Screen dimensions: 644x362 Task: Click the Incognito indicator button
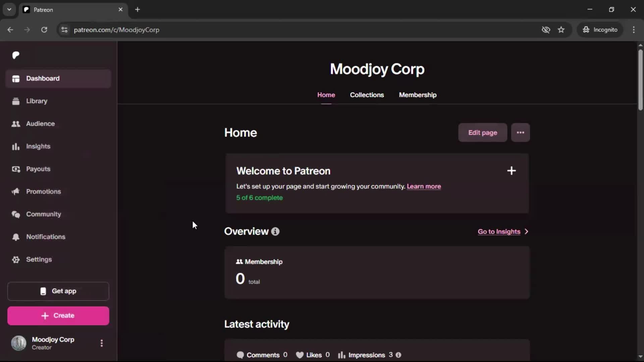(x=600, y=30)
